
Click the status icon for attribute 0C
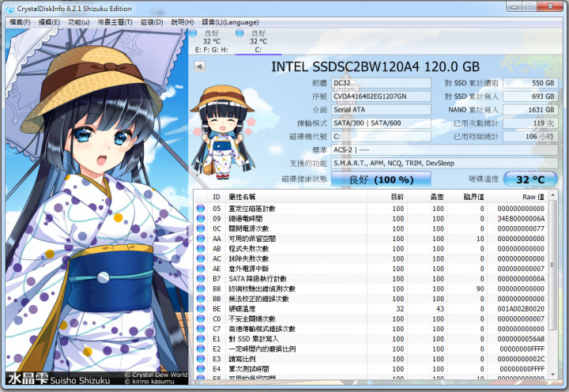click(201, 228)
